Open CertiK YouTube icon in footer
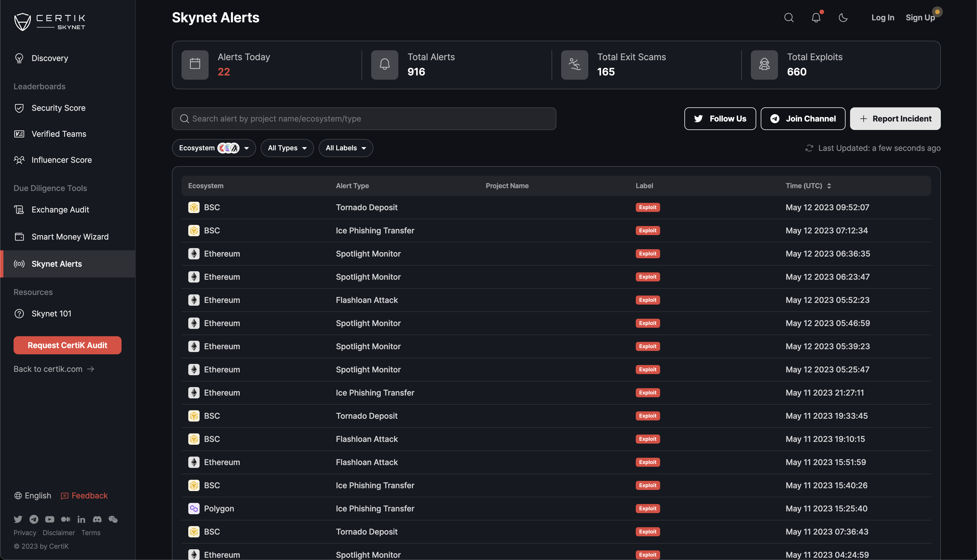 pos(50,519)
